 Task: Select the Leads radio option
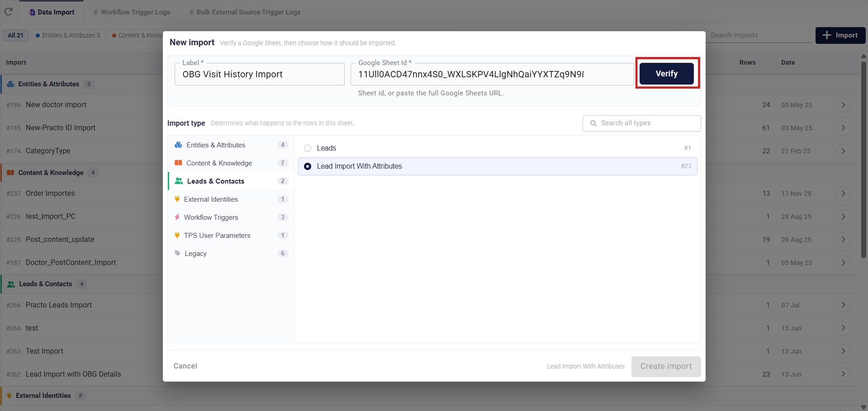click(308, 148)
